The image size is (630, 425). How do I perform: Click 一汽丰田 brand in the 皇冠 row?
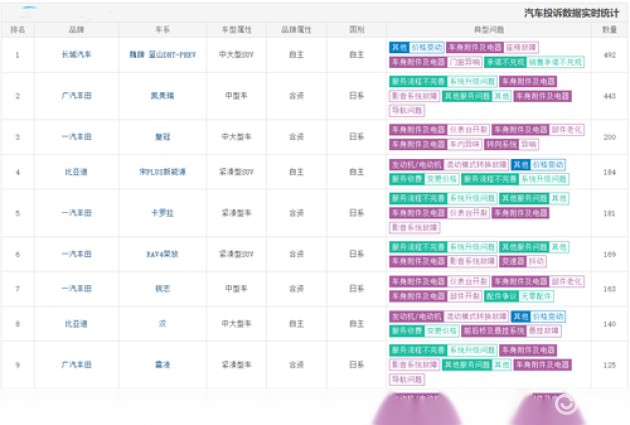click(76, 137)
